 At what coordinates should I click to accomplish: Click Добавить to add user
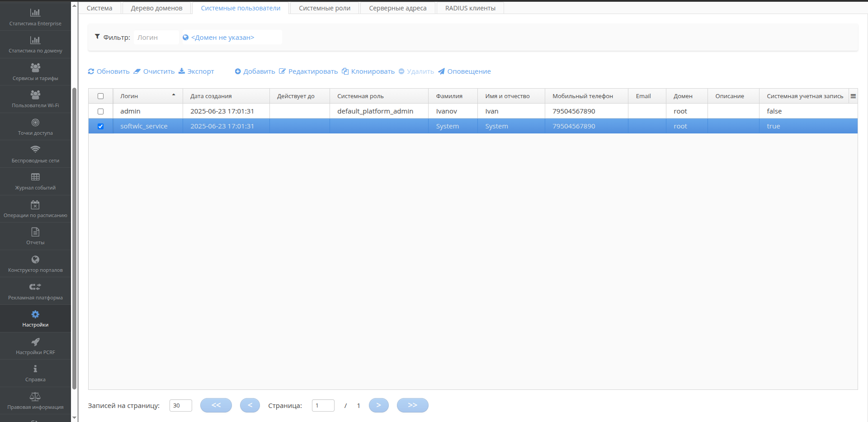(255, 71)
